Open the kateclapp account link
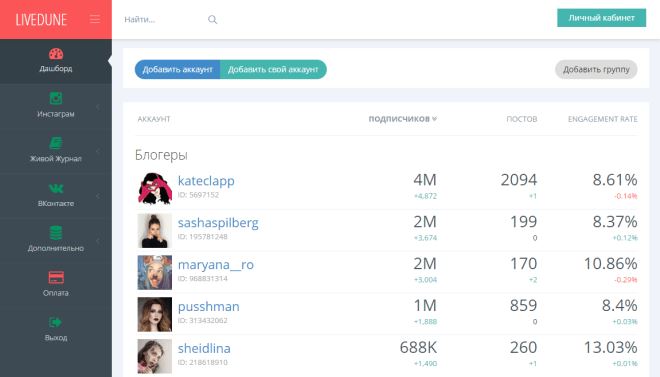 point(206,181)
